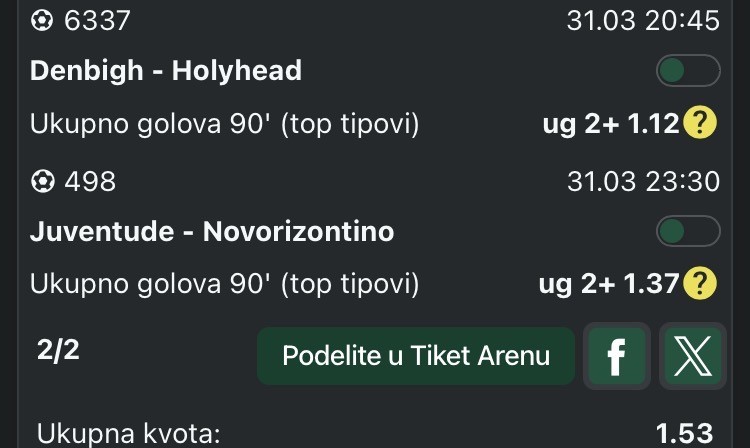Image resolution: width=750 pixels, height=448 pixels.
Task: Click the Ukupna kvota label
Action: (x=128, y=434)
